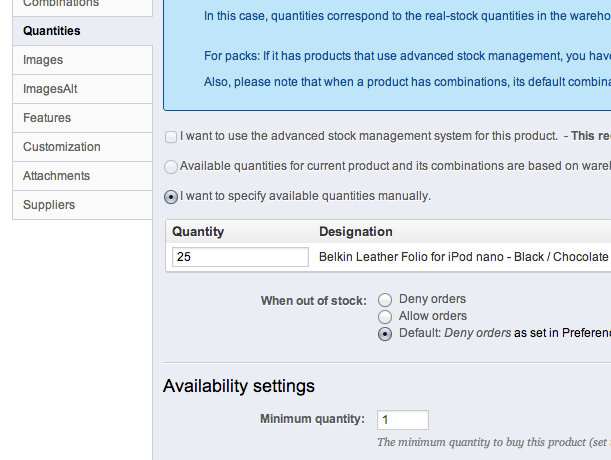Select the Allow orders radio button
Image resolution: width=611 pixels, height=460 pixels.
click(385, 316)
